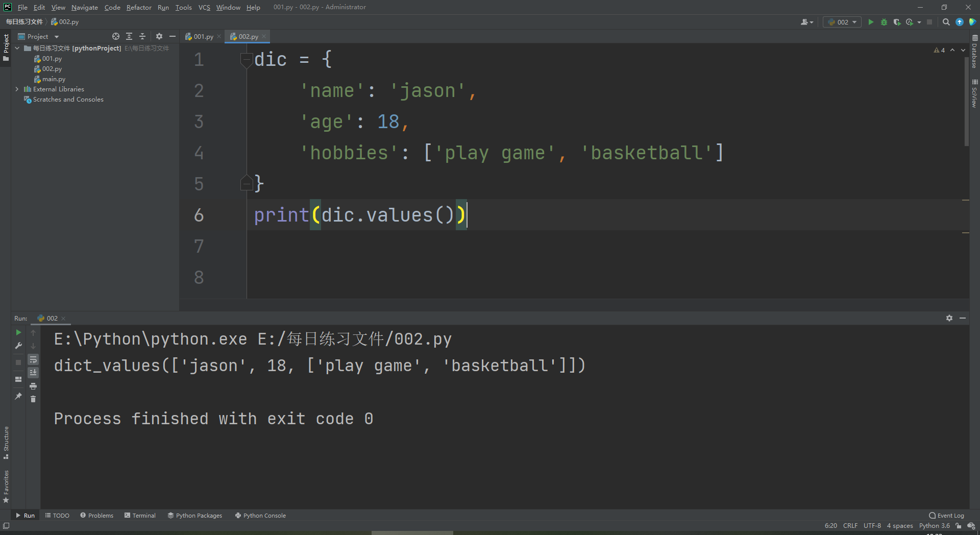
Task: Click the locate current file target icon
Action: tap(116, 36)
